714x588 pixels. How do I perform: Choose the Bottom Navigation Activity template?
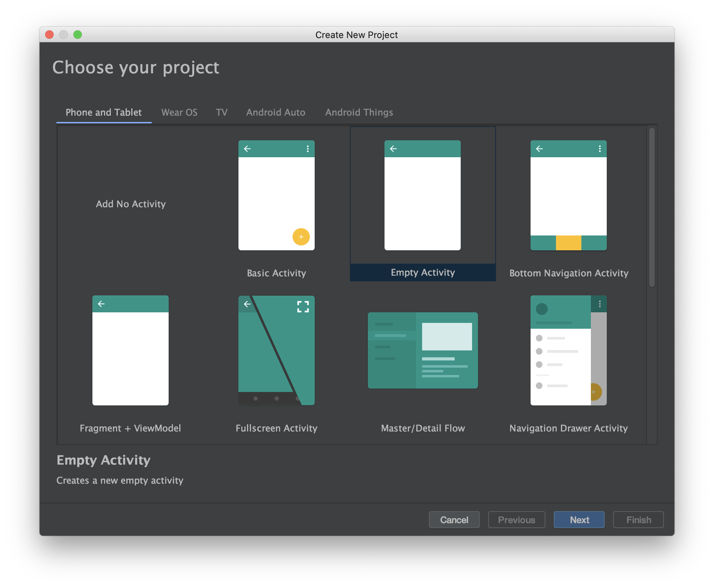click(568, 196)
